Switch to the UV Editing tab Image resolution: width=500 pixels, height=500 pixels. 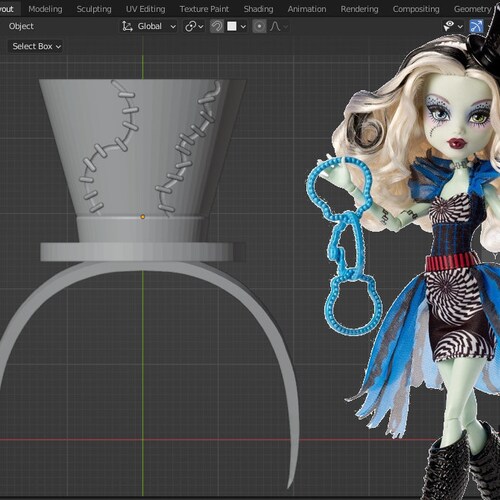tap(145, 9)
